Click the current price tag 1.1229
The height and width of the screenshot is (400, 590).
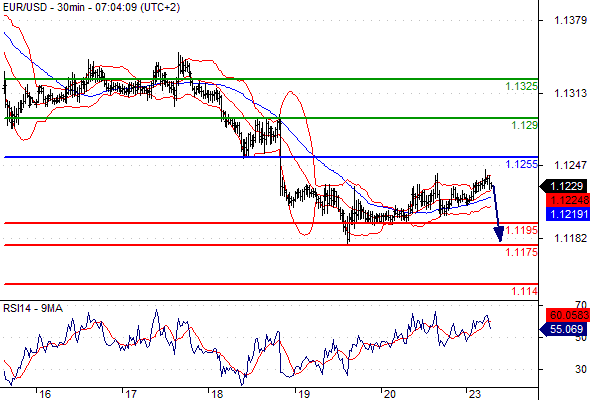[564, 186]
